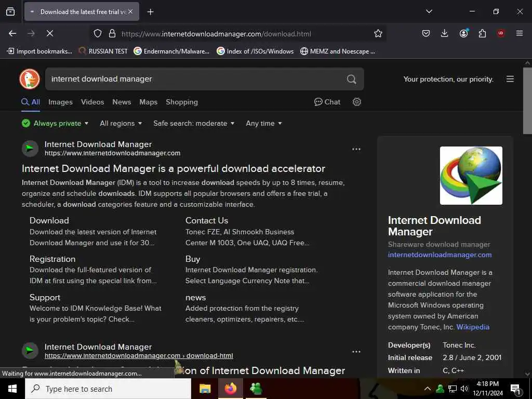Click internetdownloadmanager.com link in info panel
This screenshot has height=399, width=532.
tap(440, 255)
